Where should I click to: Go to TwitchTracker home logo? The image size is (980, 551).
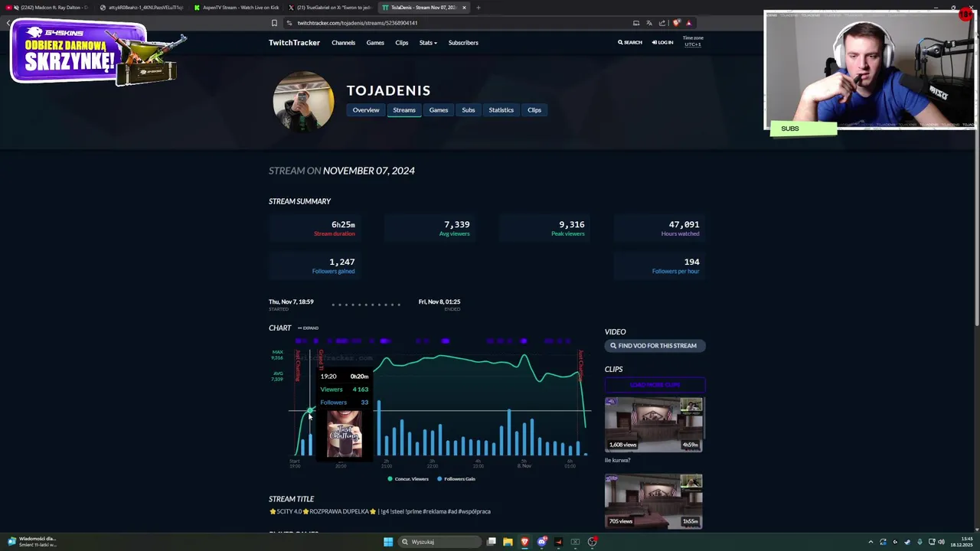pos(294,43)
